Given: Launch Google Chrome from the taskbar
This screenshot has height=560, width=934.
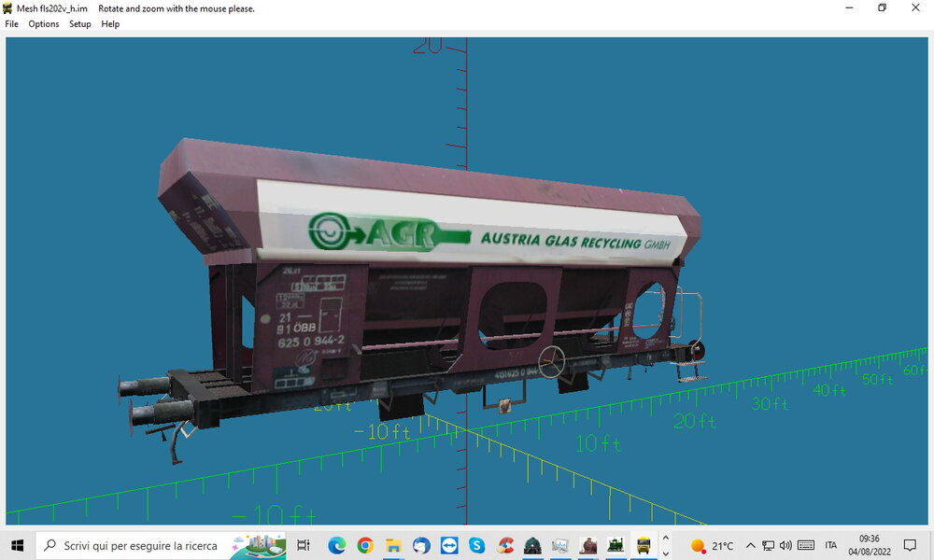Looking at the screenshot, I should pyautogui.click(x=365, y=545).
